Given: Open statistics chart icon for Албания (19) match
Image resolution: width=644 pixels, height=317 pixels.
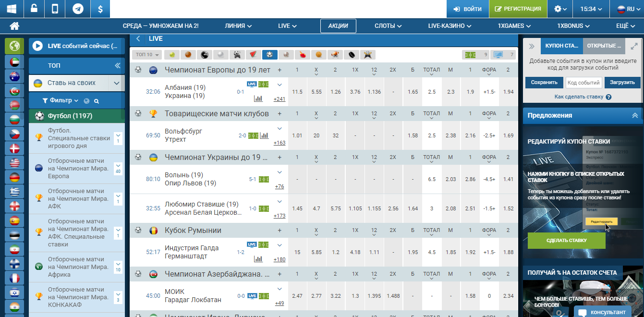Looking at the screenshot, I should tap(258, 98).
